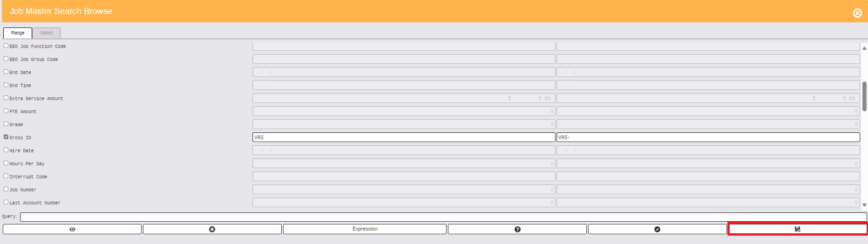Screen dimensions: 868x244
Task: Enable the Last Account Number checkbox
Action: [x=6, y=202]
